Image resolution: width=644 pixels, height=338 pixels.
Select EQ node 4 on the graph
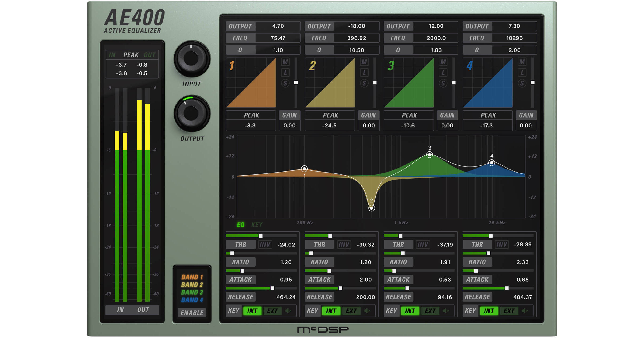pos(492,163)
